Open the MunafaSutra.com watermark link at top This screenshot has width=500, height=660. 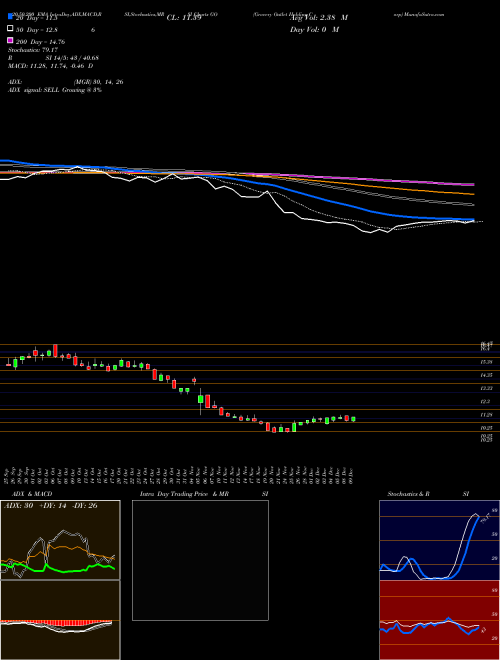click(426, 14)
